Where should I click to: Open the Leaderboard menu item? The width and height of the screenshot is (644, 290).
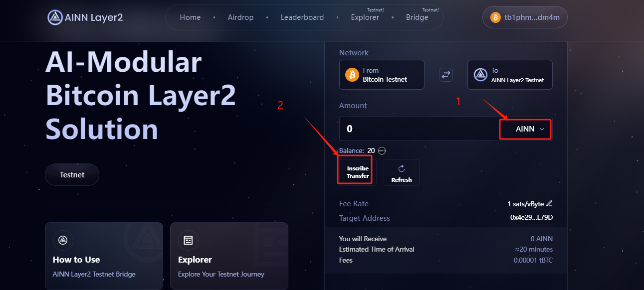[302, 17]
